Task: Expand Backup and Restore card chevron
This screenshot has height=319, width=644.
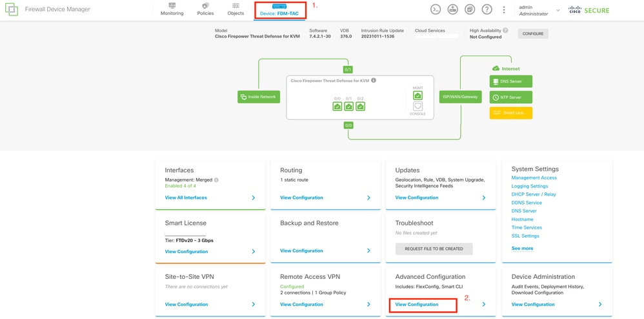Action: coord(368,251)
